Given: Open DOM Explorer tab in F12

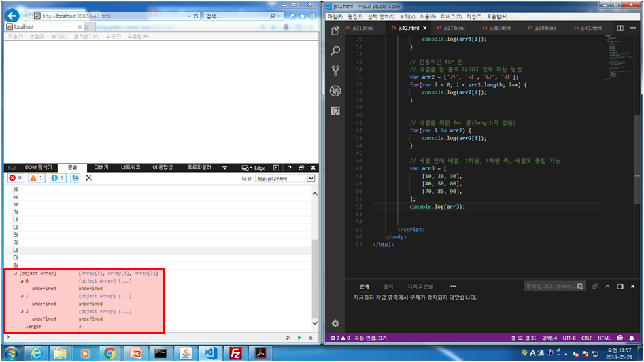Looking at the screenshot, I should tap(39, 167).
